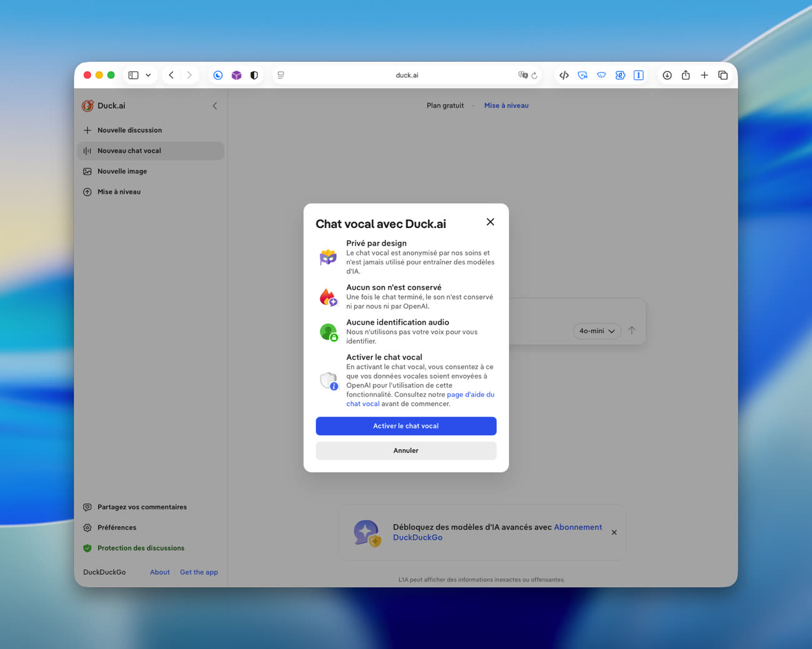812x649 pixels.
Task: Click the Activer le chat vocal button
Action: (405, 426)
